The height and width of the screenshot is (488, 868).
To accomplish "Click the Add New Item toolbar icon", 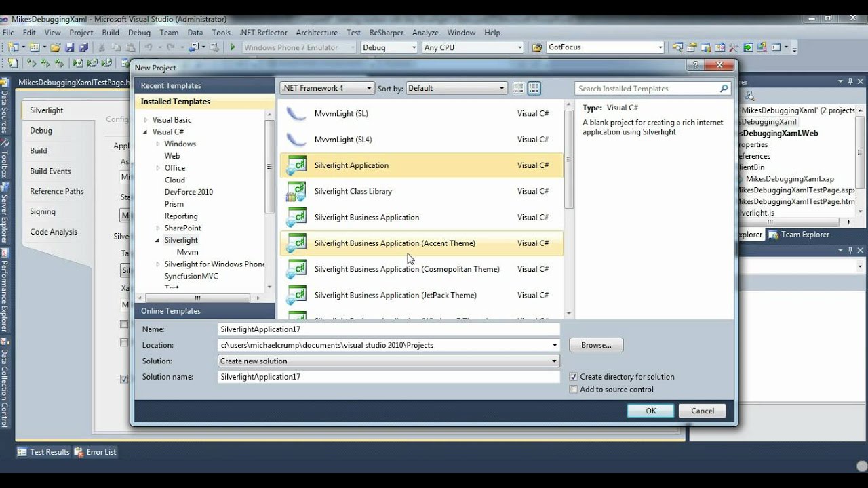I will pyautogui.click(x=35, y=47).
